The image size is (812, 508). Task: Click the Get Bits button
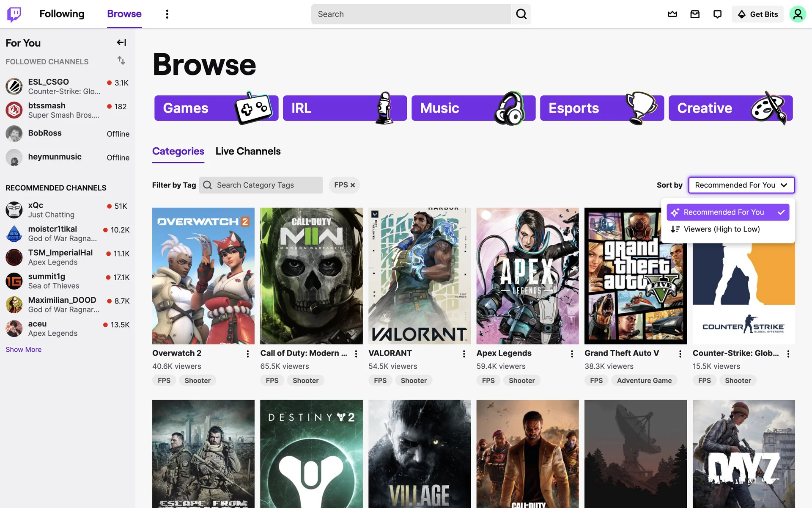tap(757, 14)
